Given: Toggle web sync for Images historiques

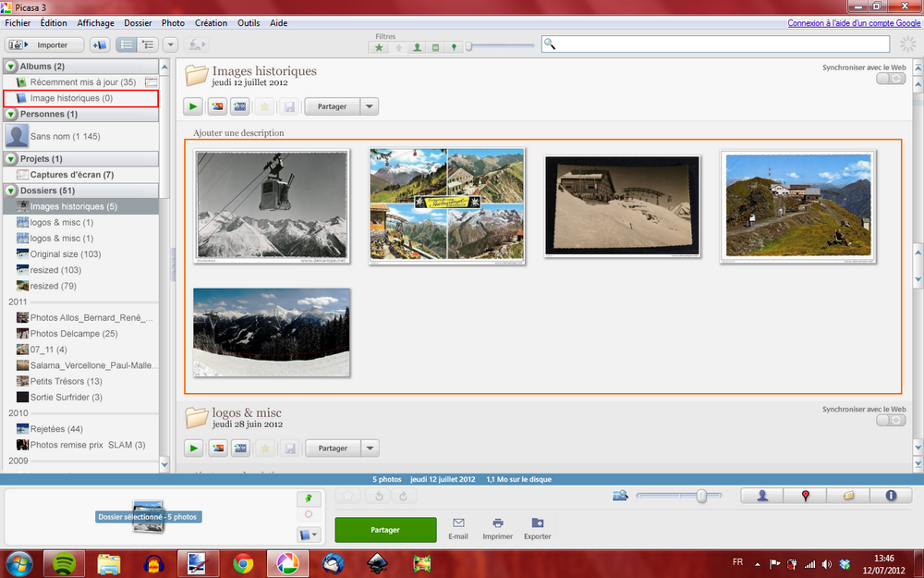Looking at the screenshot, I should pyautogui.click(x=891, y=79).
